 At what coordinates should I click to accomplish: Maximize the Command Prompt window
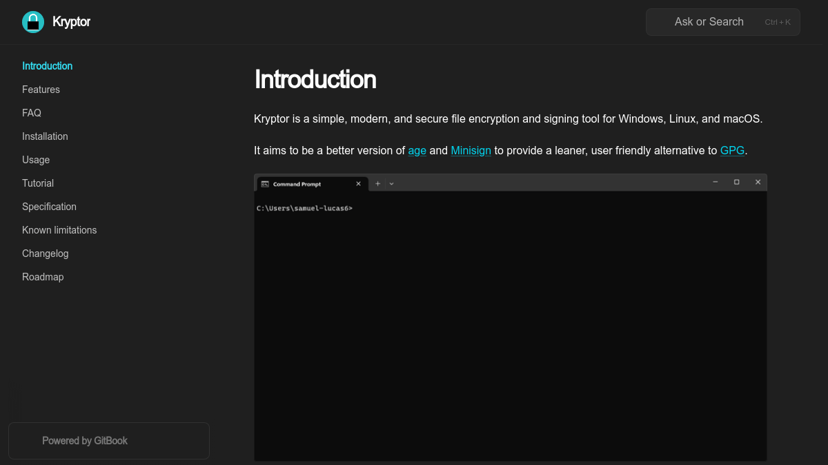737,182
